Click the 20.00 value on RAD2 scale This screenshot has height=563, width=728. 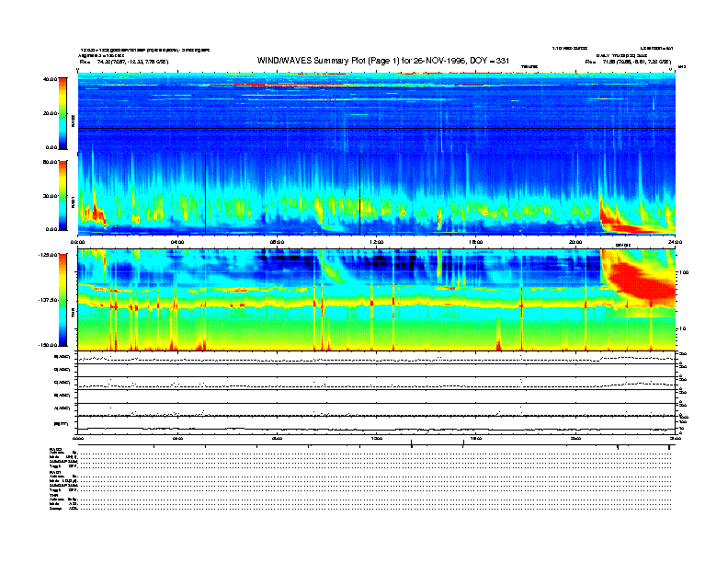point(50,113)
